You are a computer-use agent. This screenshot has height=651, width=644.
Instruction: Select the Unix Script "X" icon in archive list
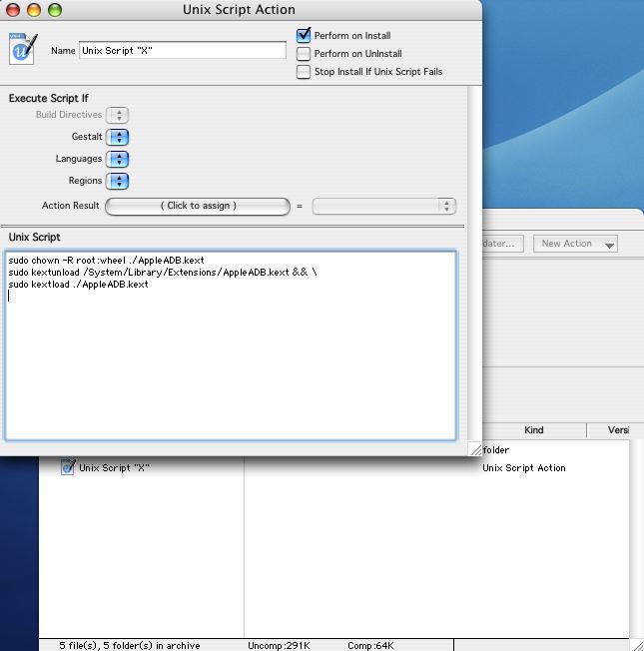click(x=68, y=467)
